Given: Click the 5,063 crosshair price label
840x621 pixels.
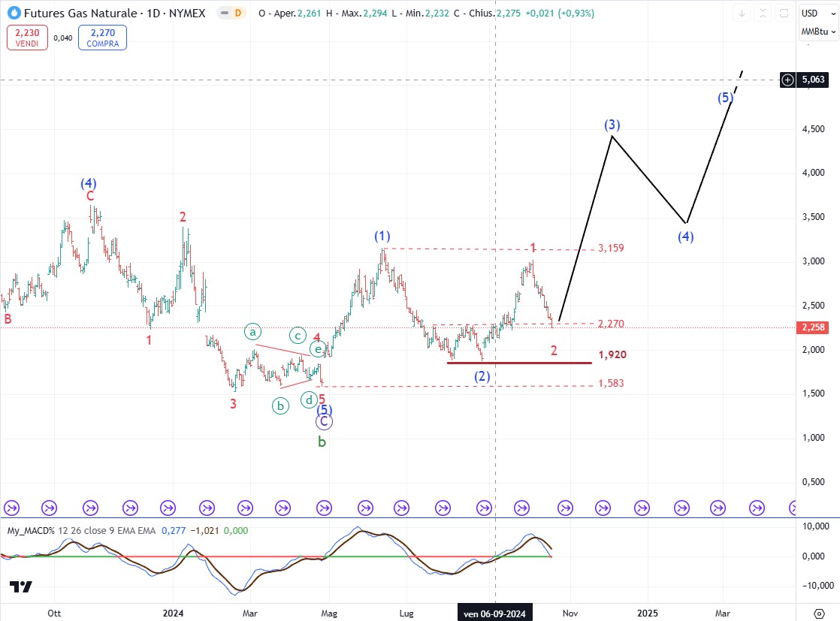Looking at the screenshot, I should click(813, 80).
